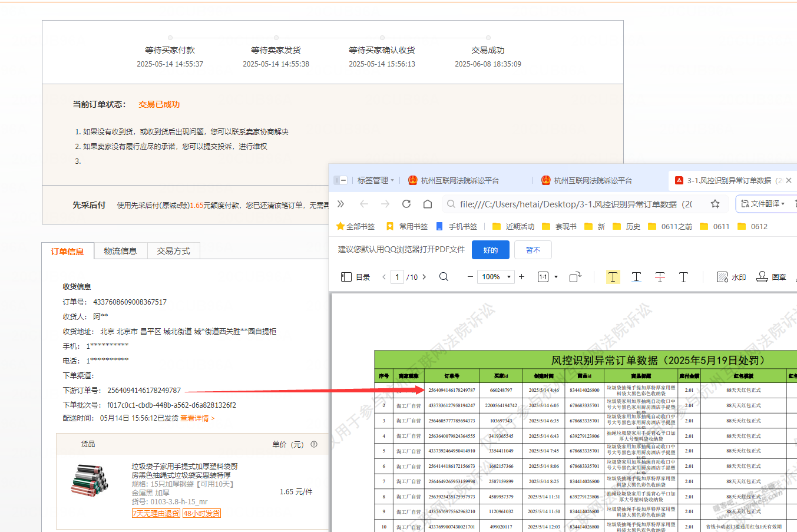Open the PDF search magnifier
Image resolution: width=797 pixels, height=532 pixels.
444,277
